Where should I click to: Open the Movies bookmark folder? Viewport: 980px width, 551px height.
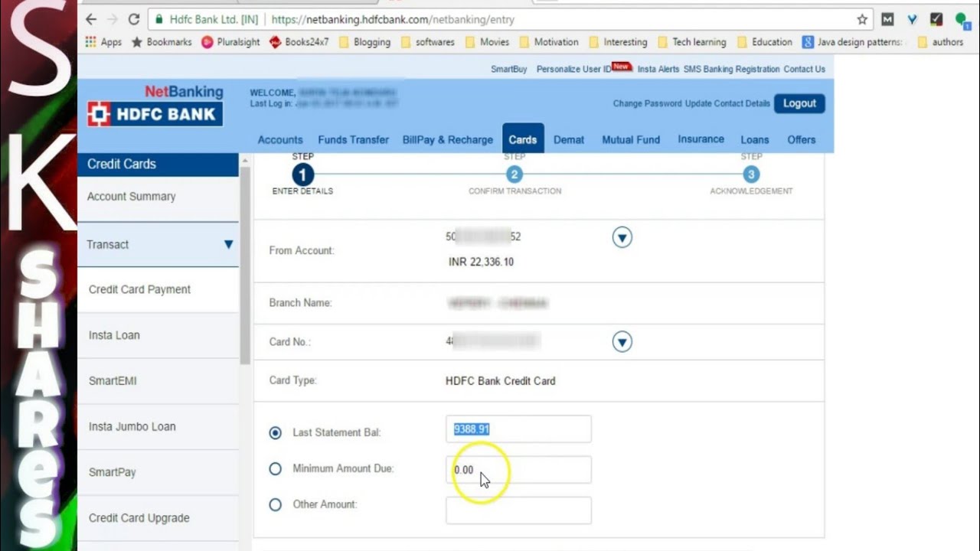(486, 42)
